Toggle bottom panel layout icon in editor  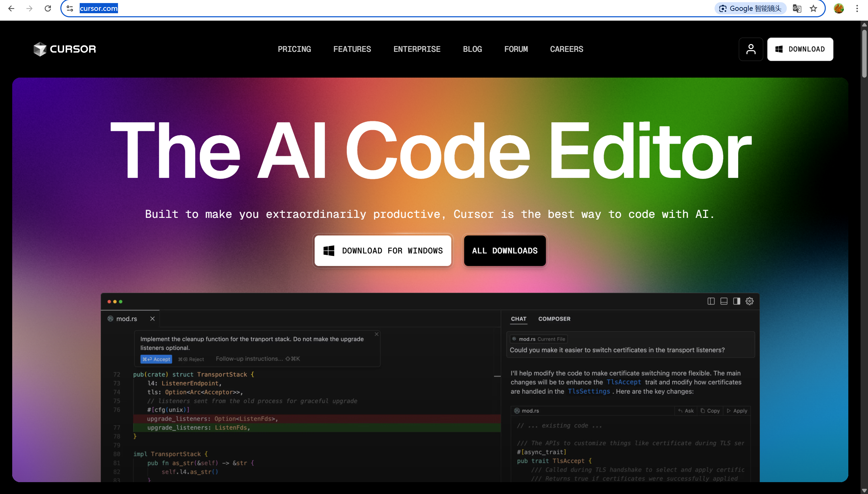coord(724,301)
